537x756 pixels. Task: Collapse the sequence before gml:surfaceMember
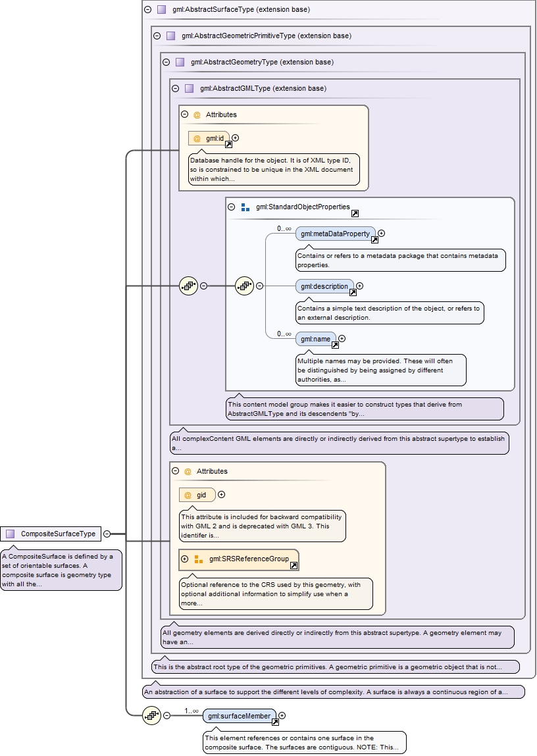[166, 715]
